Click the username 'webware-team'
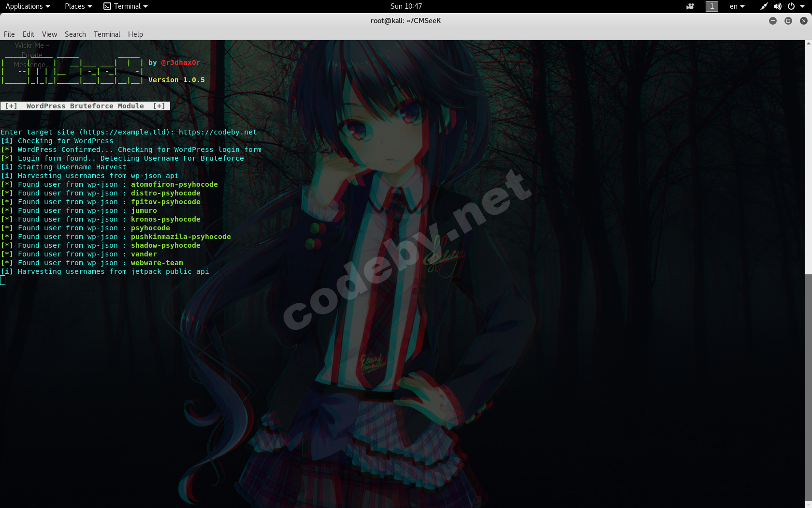Viewport: 812px width, 508px height. [x=157, y=263]
